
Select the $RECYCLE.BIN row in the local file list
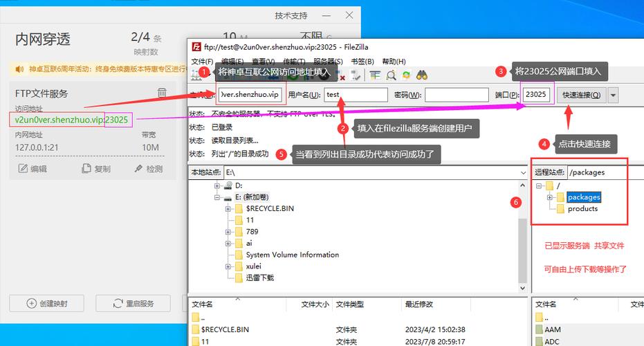358,329
